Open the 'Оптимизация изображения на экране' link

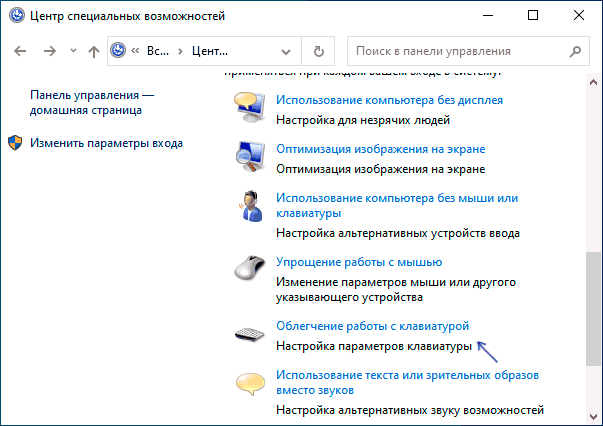coord(381,149)
